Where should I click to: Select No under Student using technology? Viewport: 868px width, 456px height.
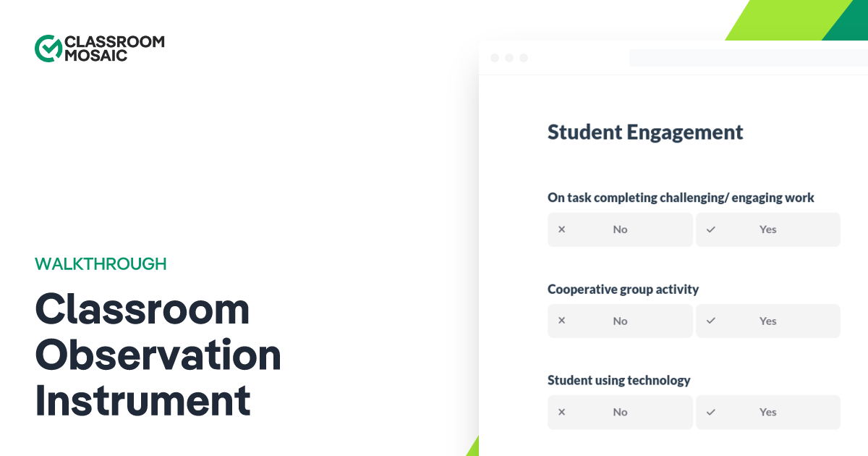click(620, 412)
